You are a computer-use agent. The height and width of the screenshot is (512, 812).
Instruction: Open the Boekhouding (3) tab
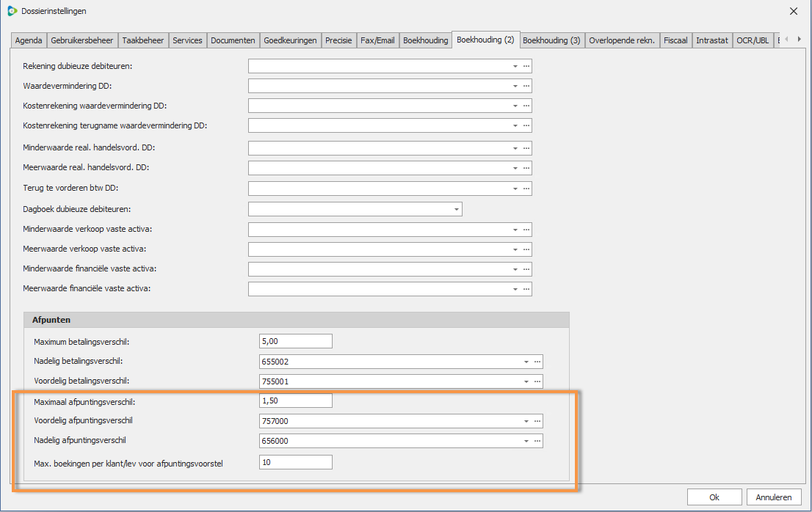[x=551, y=40]
